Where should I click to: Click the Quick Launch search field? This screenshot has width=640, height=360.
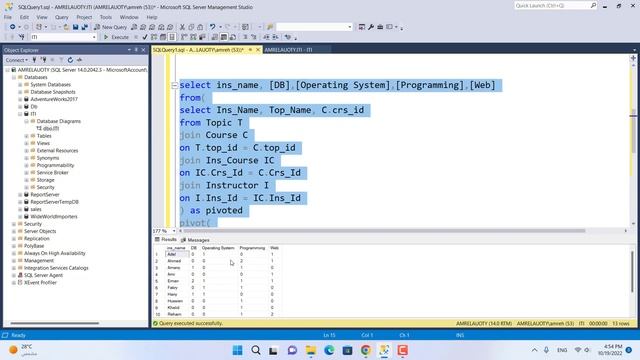coord(556,6)
